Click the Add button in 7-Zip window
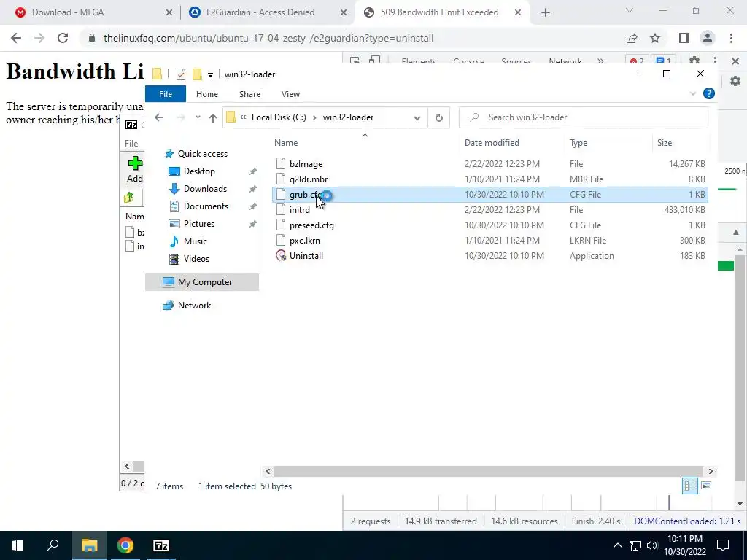This screenshot has width=747, height=560. click(135, 169)
